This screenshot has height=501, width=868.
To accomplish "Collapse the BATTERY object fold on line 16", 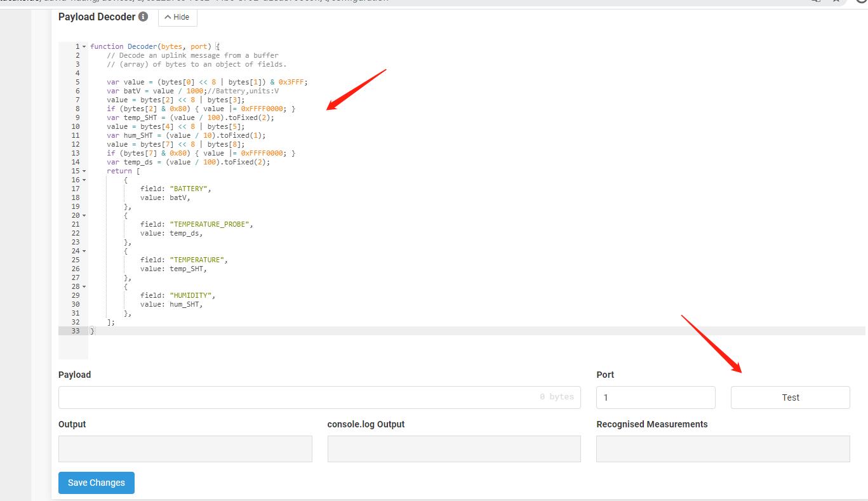I will 84,180.
